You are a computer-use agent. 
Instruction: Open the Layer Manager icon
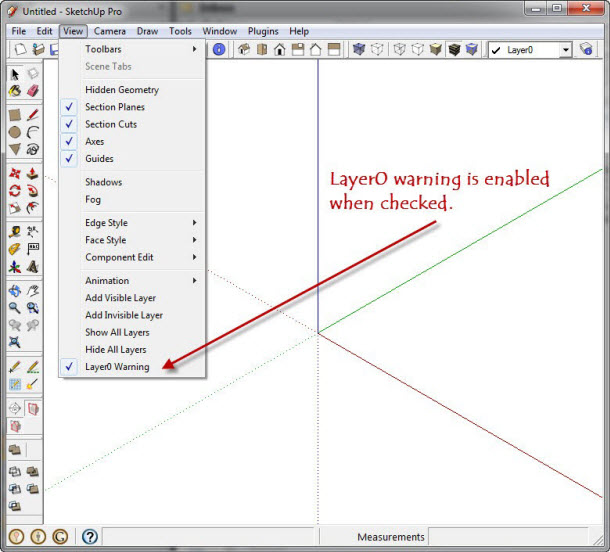click(586, 49)
